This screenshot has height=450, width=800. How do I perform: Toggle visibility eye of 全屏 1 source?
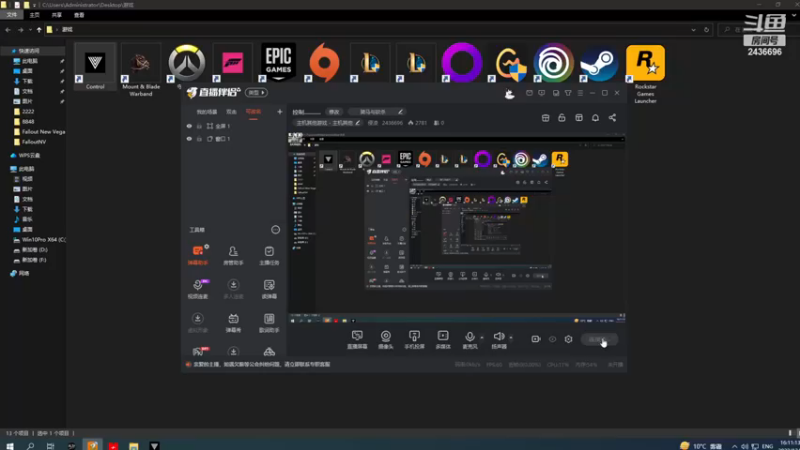click(189, 126)
